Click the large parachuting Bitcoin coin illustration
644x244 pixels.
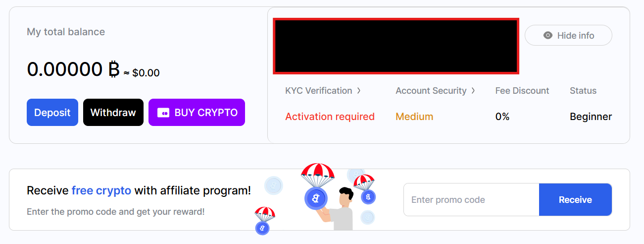[317, 197]
